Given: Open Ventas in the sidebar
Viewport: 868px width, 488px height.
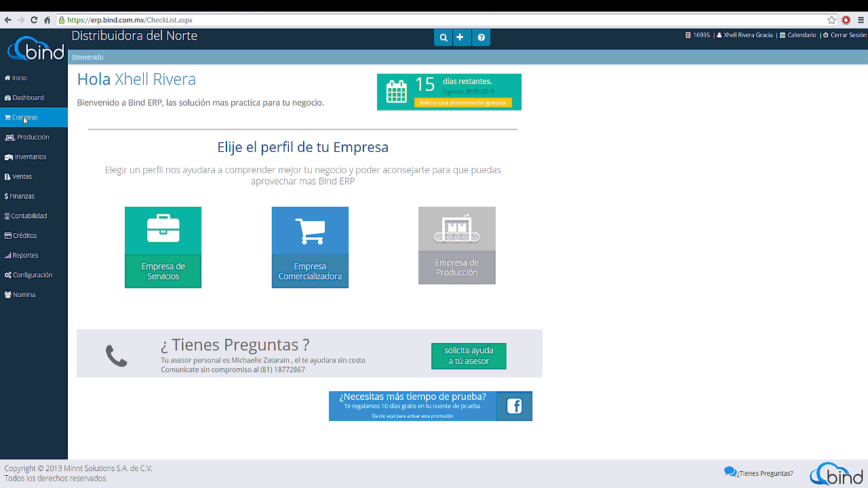Looking at the screenshot, I should 34,176.
